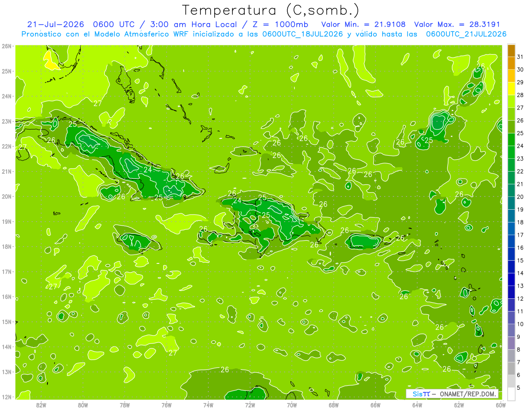Click the '14N' latitude axis label

pos(7,347)
